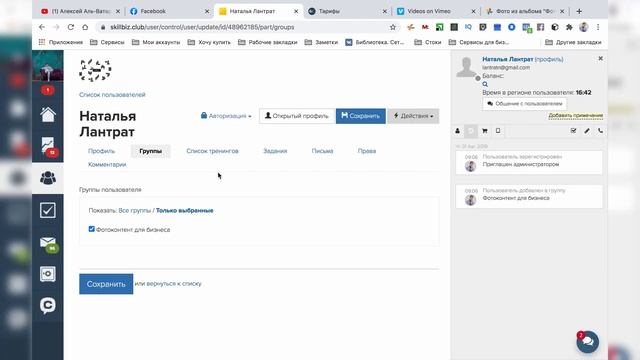
Task: Open the safe finance icon in sidebar
Action: [x=48, y=274]
